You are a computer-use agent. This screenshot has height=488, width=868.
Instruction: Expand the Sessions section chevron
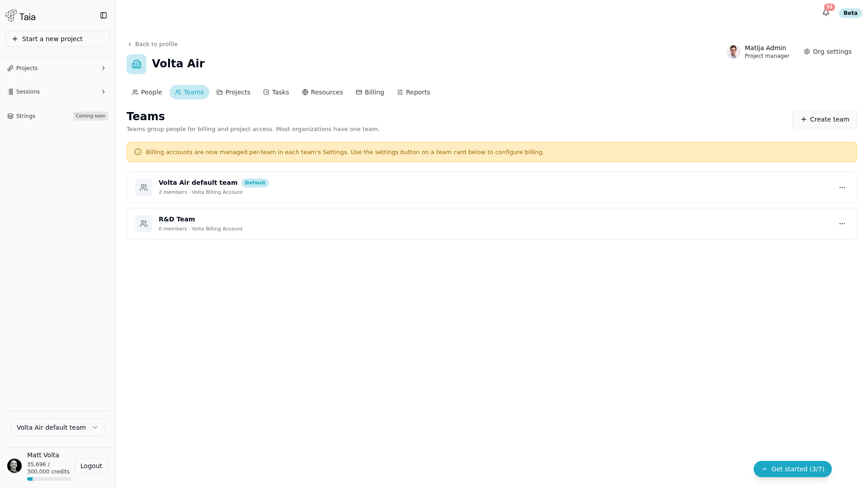click(x=104, y=92)
